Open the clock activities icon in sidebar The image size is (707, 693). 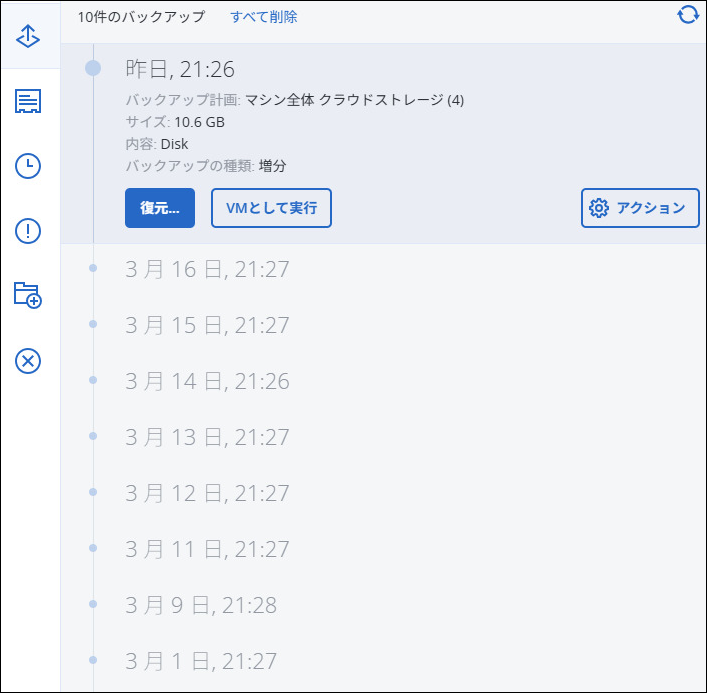[28, 166]
